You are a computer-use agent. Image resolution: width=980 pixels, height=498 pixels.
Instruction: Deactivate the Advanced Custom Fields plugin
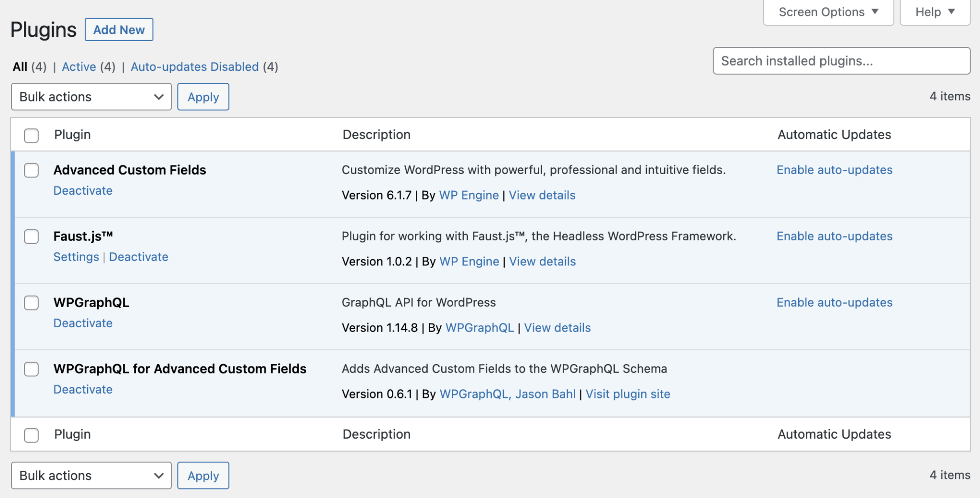pyautogui.click(x=83, y=190)
